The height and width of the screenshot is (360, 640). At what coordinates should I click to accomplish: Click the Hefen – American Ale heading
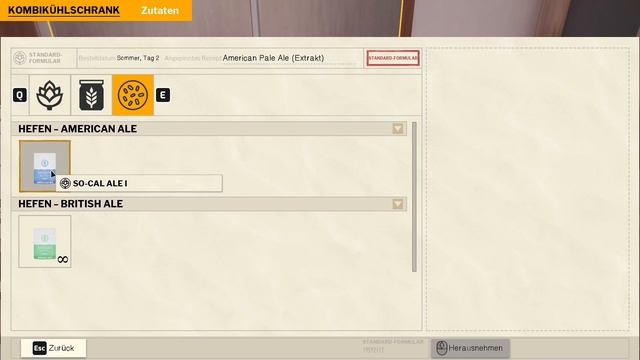coord(78,129)
